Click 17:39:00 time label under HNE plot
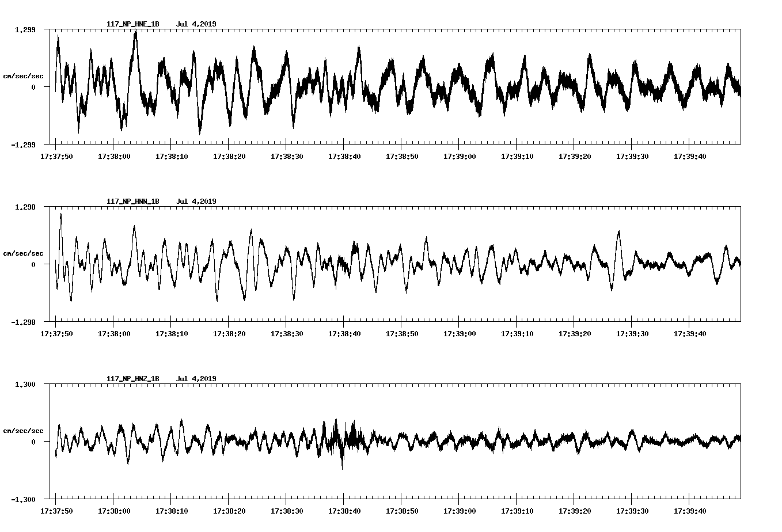Screen dimensions: 782x532 click(459, 156)
